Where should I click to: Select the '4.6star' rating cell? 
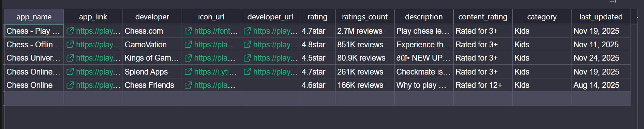point(317,85)
